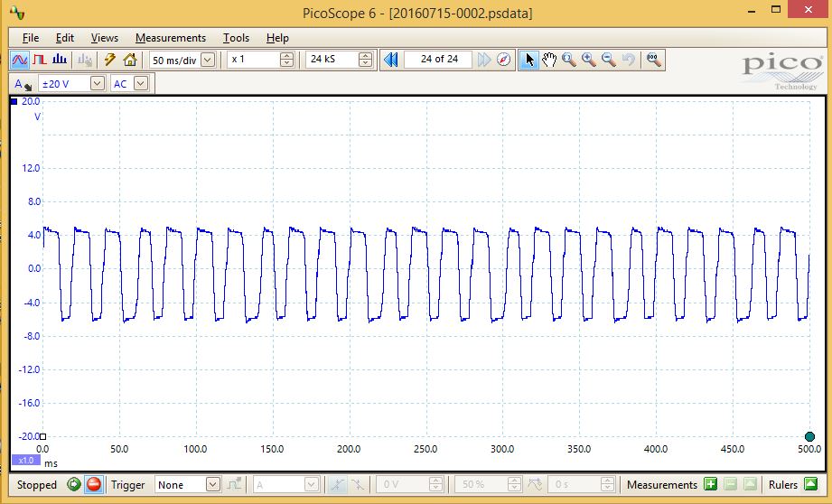
Task: Switch to Scope mode icon
Action: coord(20,60)
